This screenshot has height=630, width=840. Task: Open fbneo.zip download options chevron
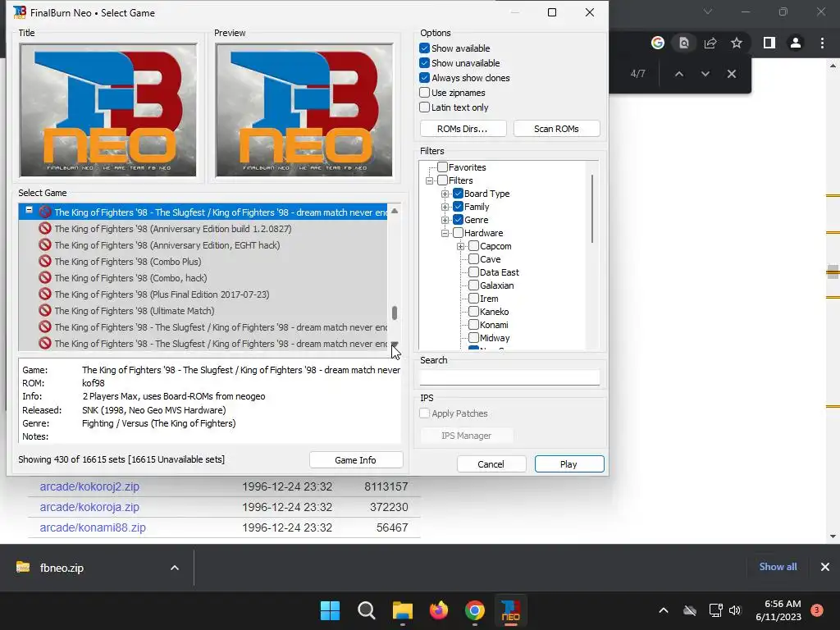click(175, 568)
